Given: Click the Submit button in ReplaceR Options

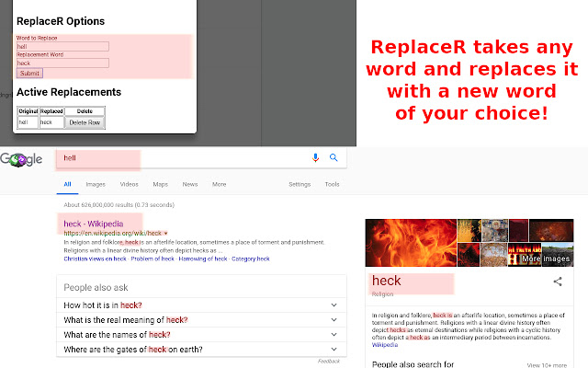Looking at the screenshot, I should coord(29,74).
